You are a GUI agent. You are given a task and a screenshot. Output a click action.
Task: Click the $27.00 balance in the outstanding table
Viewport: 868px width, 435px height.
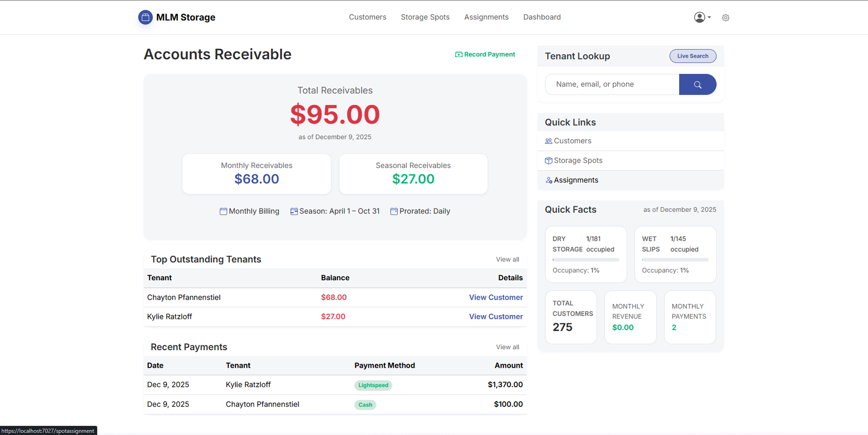(x=333, y=317)
